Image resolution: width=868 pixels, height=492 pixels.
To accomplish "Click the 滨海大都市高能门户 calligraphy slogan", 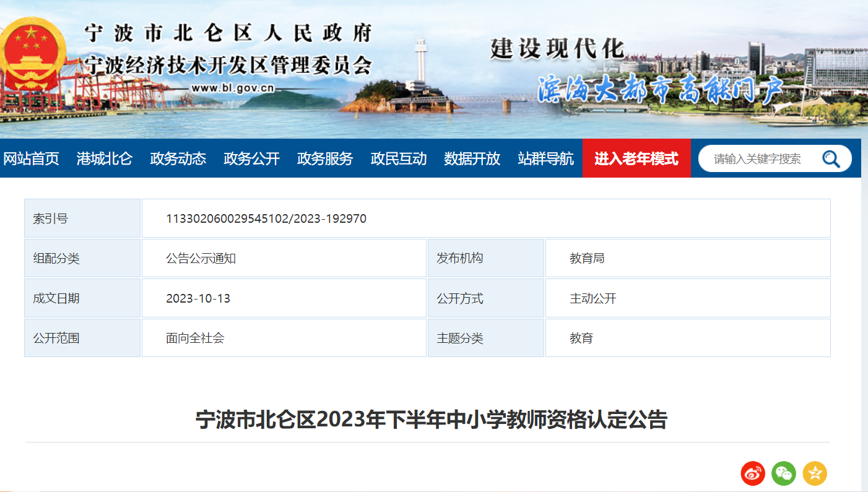I will coord(661,91).
